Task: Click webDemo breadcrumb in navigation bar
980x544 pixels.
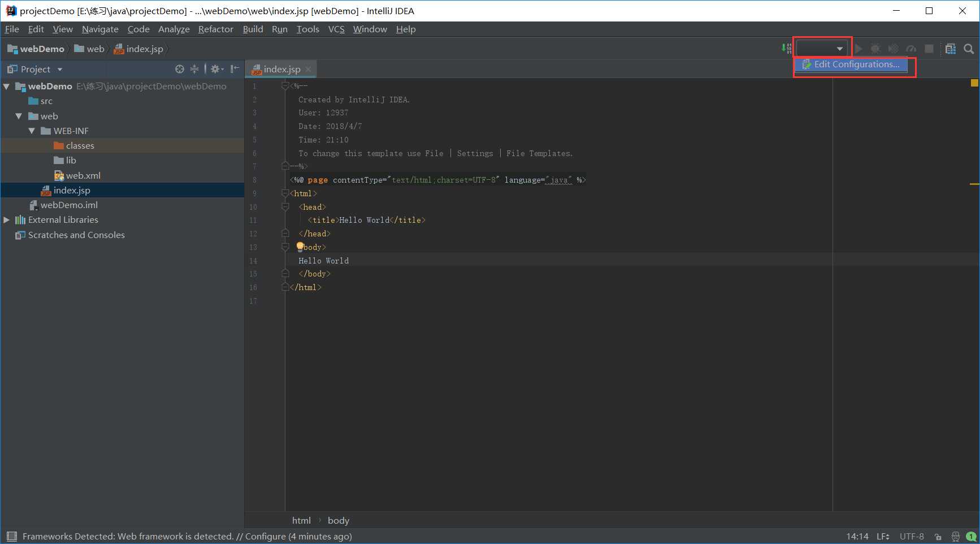Action: (36, 49)
